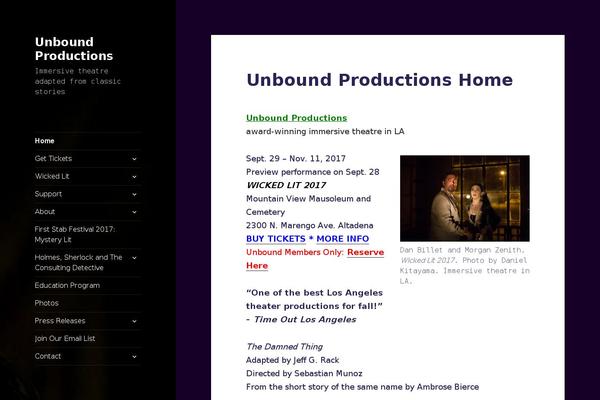Open Join Our Email List
The image size is (600, 400).
point(65,338)
